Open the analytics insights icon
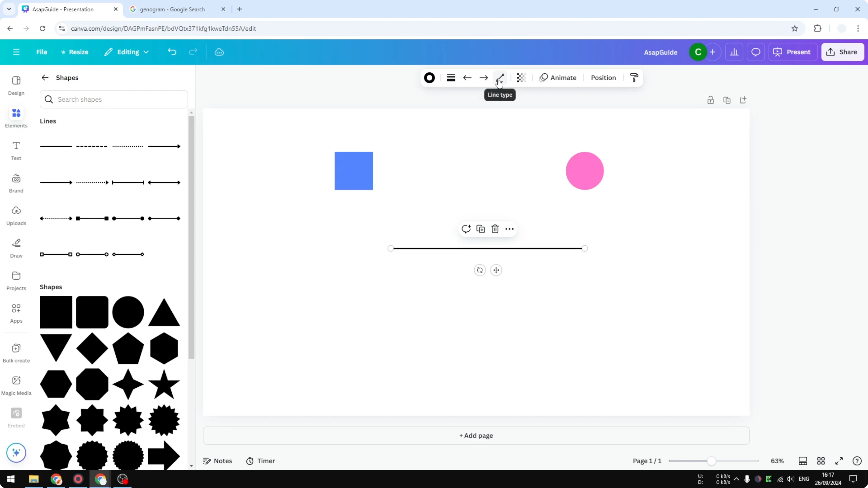The height and width of the screenshot is (488, 868). (734, 52)
